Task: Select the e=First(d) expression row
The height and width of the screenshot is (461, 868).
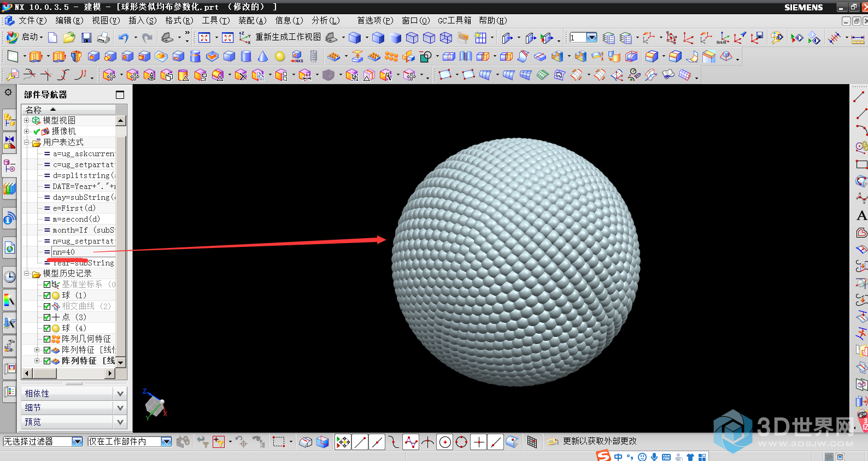Action: point(79,208)
